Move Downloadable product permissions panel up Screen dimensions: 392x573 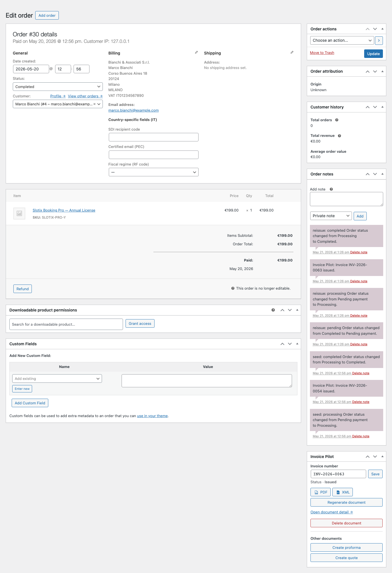pos(282,310)
